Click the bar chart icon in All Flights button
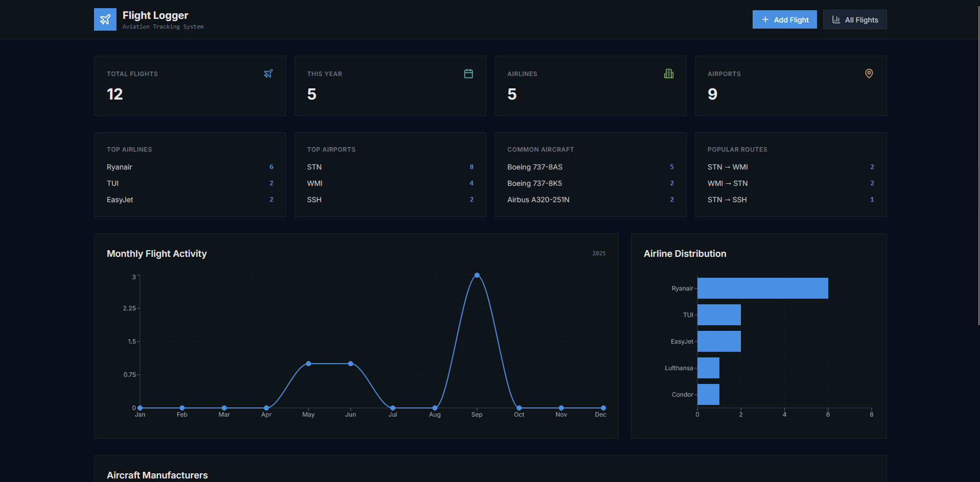980x482 pixels. coord(836,19)
